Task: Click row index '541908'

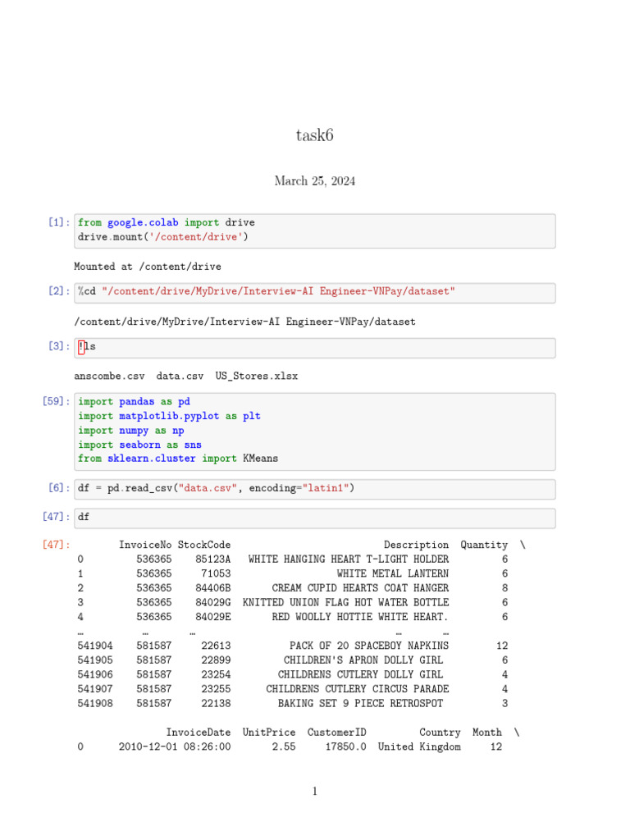Action: [95, 704]
